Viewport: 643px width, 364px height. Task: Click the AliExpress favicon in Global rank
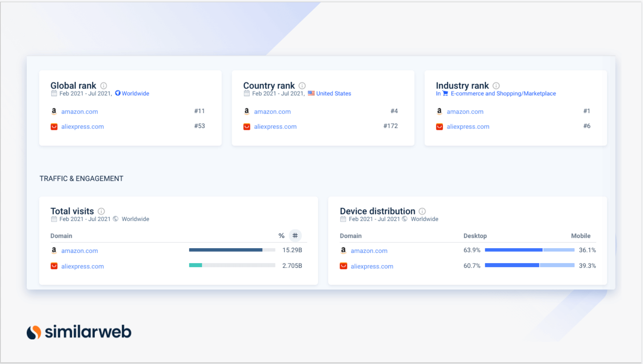click(x=54, y=127)
